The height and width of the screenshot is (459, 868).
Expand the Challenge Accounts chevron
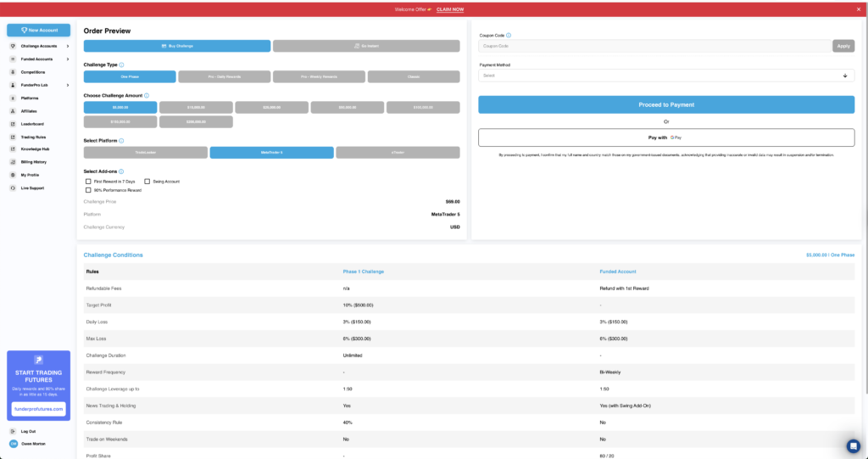(x=68, y=46)
